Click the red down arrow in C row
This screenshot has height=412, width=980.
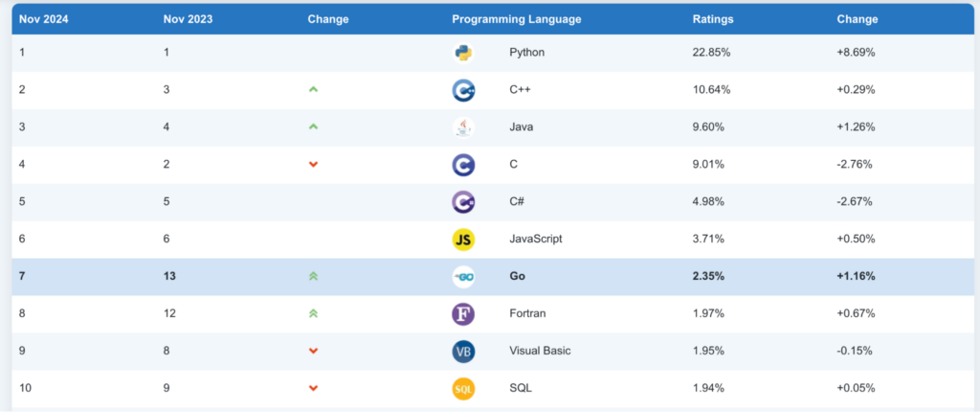(x=313, y=165)
